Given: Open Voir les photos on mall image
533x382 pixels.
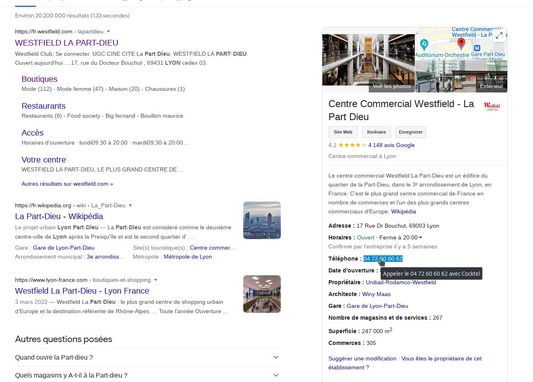Looking at the screenshot, I should [391, 86].
